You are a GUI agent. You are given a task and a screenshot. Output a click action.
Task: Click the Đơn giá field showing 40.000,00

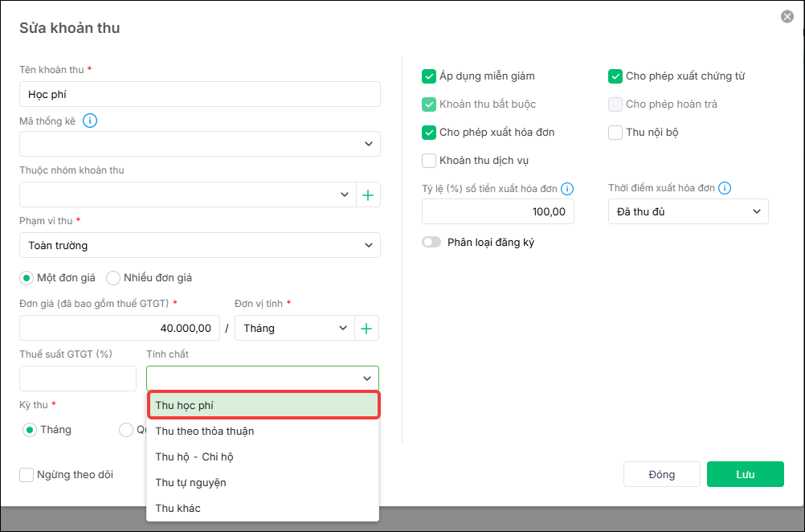pos(120,328)
